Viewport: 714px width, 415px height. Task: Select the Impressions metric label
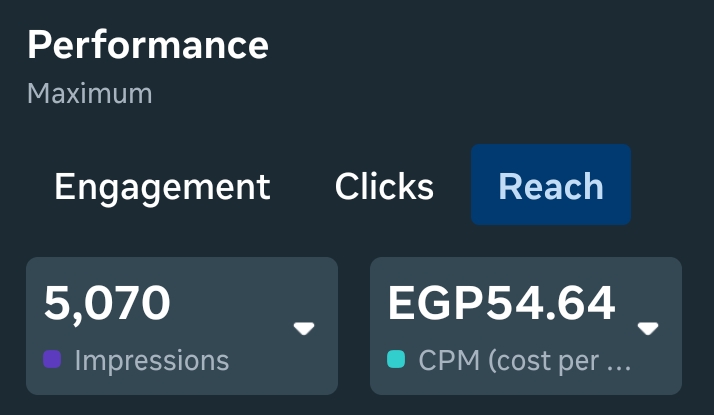pyautogui.click(x=152, y=360)
